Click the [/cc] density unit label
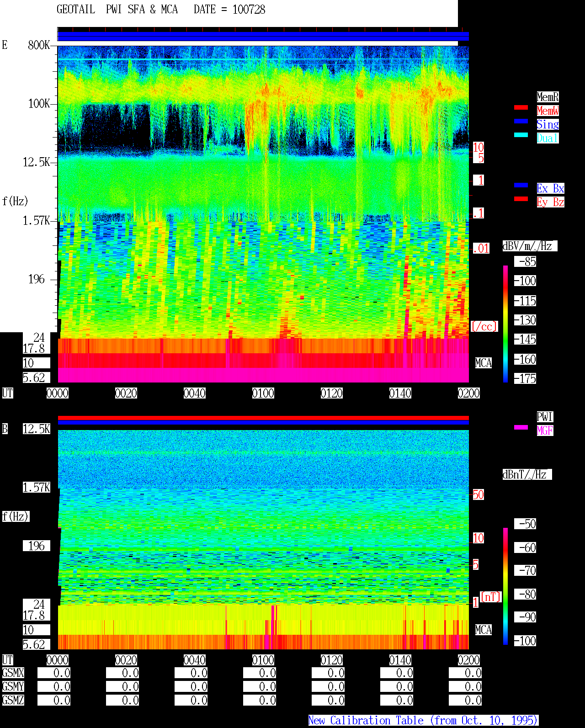 484,326
